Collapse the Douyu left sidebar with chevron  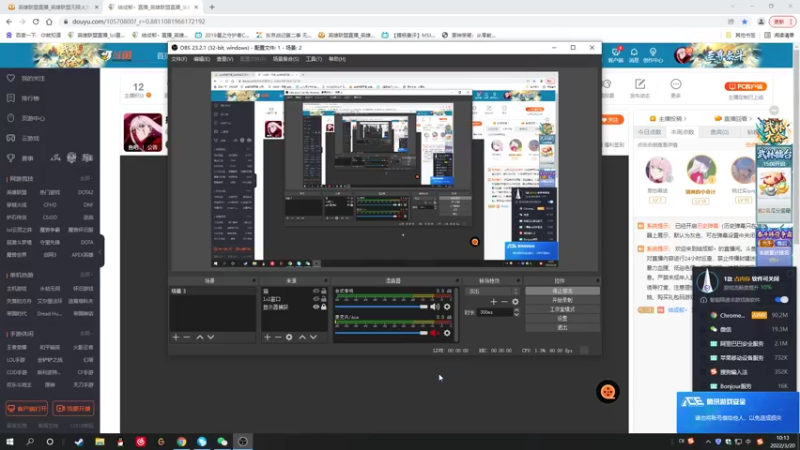pos(101,251)
